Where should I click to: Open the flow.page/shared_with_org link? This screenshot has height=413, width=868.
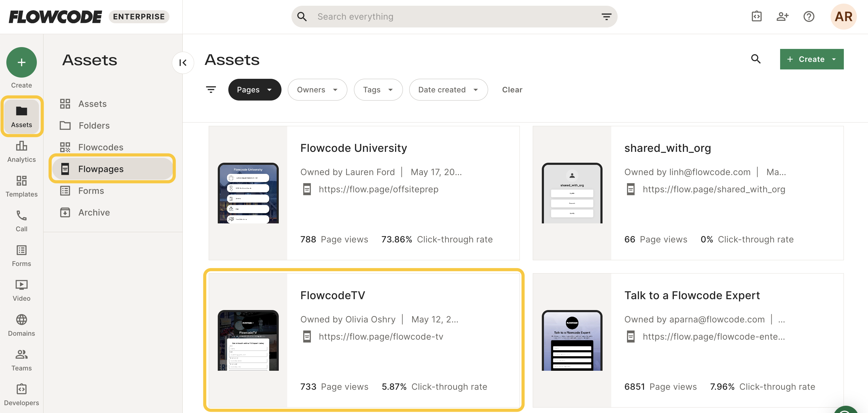(714, 189)
